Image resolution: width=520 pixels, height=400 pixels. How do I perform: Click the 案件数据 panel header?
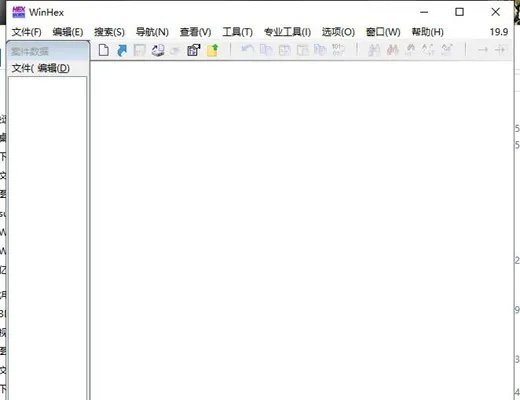pyautogui.click(x=48, y=51)
